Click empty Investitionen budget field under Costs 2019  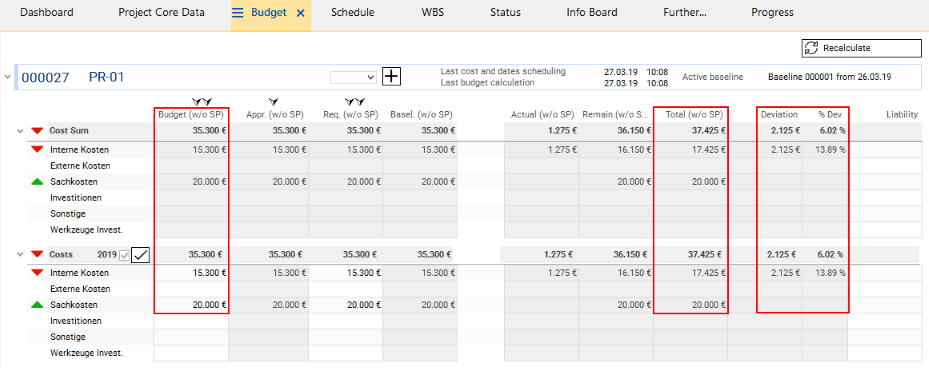[x=191, y=321]
